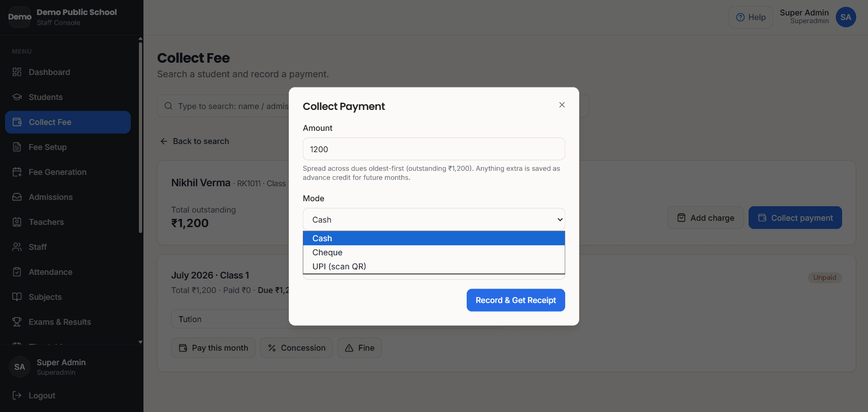Click the Unpaid status badge
The width and height of the screenshot is (868, 412).
[x=825, y=278]
